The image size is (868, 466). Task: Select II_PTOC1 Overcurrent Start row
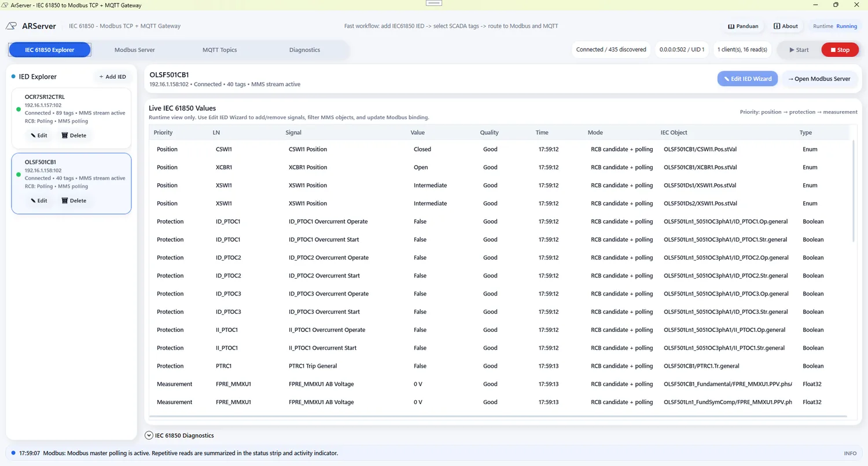(498, 348)
